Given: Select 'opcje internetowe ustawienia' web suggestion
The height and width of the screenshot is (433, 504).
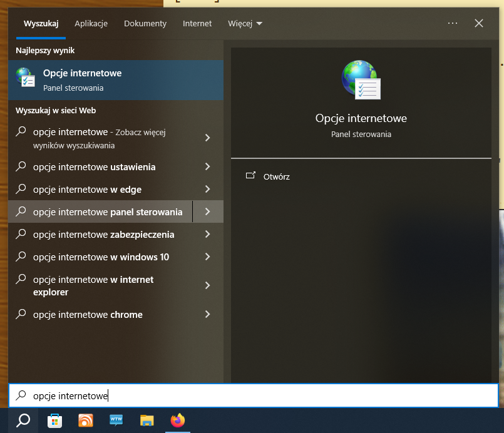Looking at the screenshot, I should tap(100, 166).
